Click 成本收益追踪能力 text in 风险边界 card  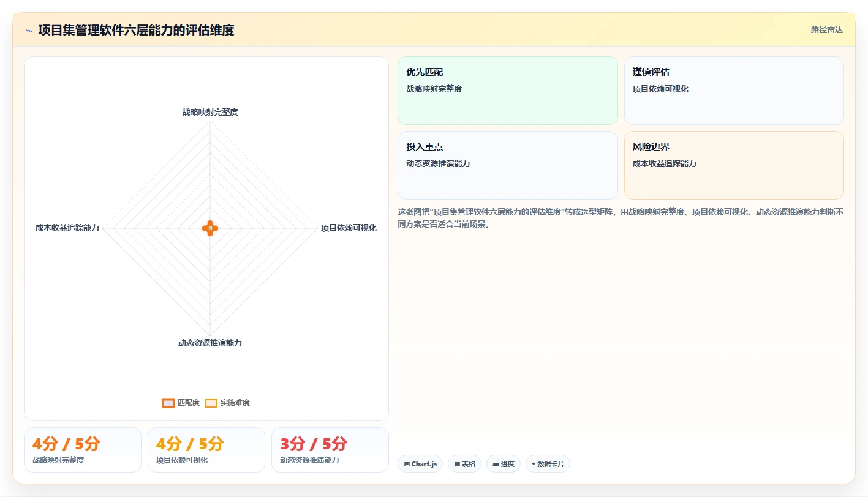point(665,163)
